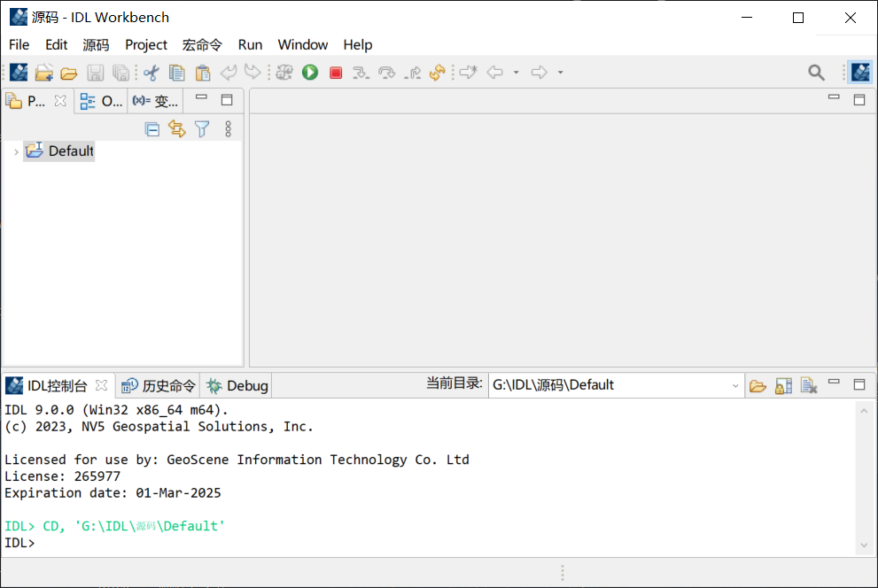Open the Project menu
Viewport: 878px width, 588px height.
click(146, 44)
